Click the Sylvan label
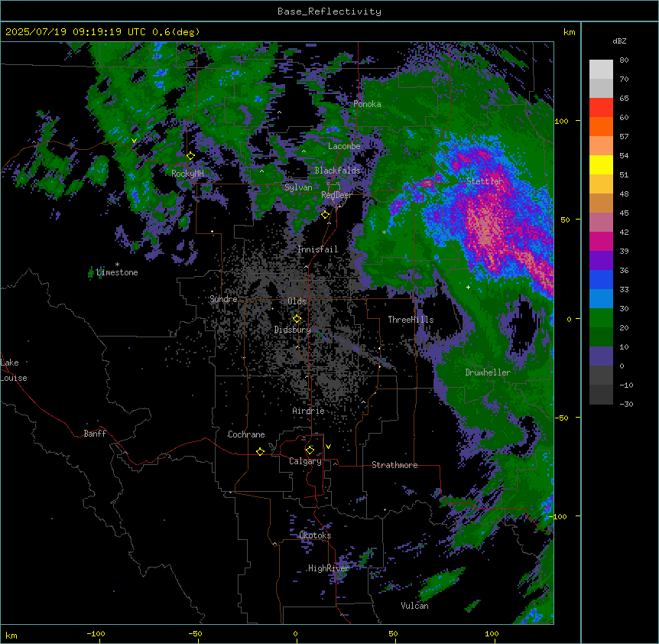The height and width of the screenshot is (644, 659). (298, 187)
